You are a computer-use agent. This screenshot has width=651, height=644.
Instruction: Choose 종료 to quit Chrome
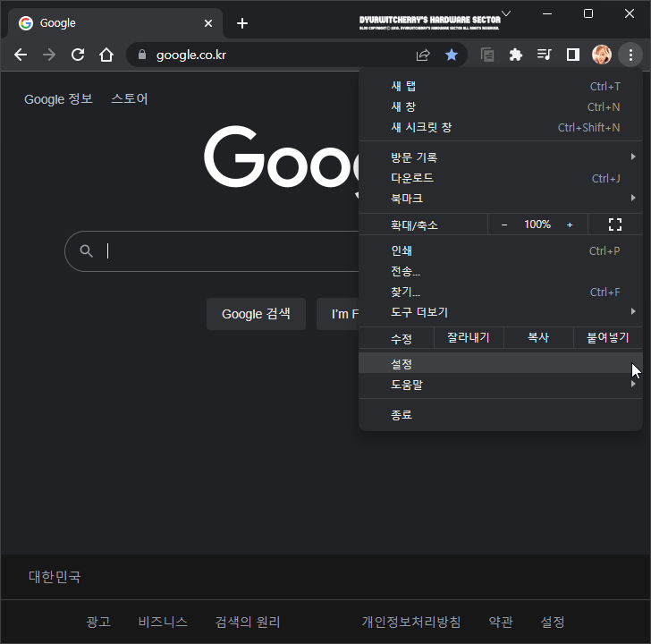(x=501, y=415)
